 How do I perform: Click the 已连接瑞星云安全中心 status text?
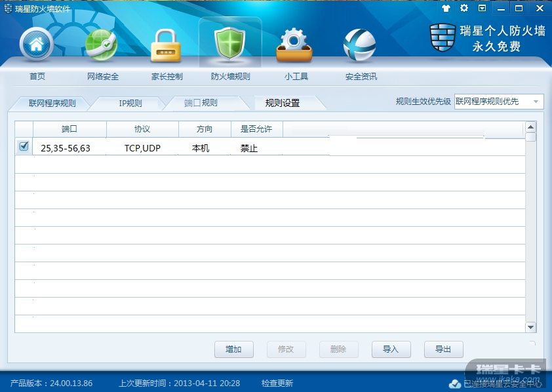(x=503, y=383)
